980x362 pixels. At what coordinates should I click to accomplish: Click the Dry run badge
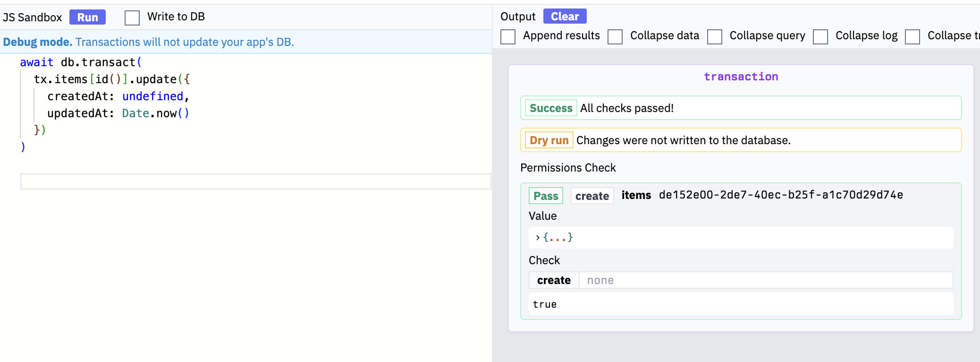[549, 140]
